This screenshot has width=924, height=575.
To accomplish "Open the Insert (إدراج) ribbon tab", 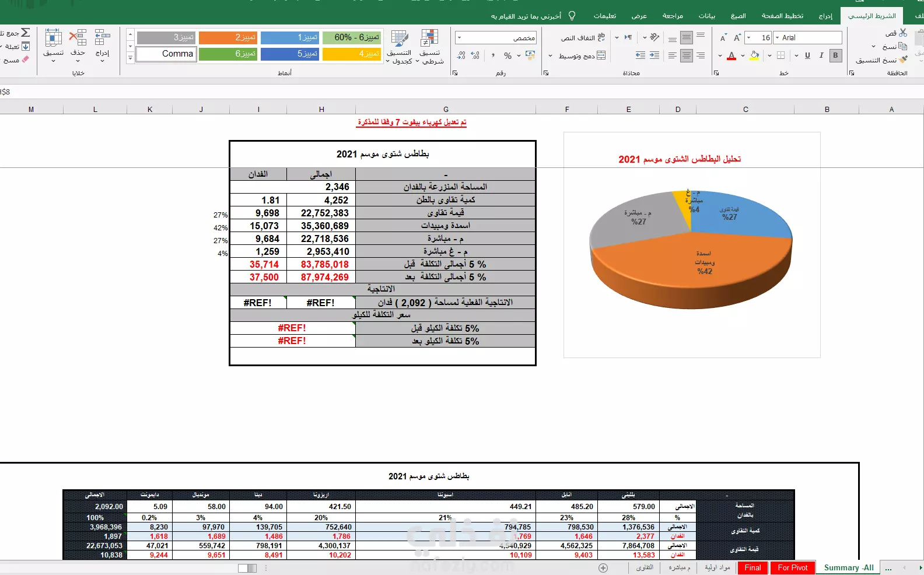I will (825, 16).
